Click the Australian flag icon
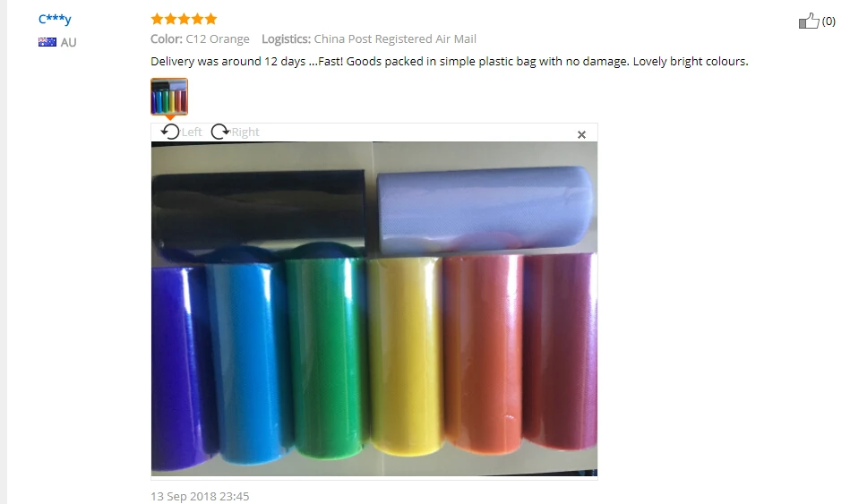 (47, 42)
